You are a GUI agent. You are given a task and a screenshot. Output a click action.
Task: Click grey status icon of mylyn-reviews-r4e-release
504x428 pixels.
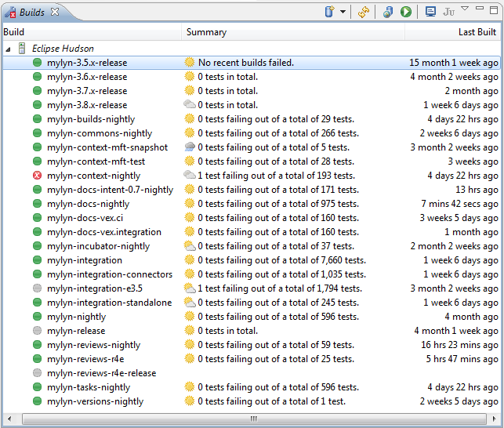click(x=38, y=372)
